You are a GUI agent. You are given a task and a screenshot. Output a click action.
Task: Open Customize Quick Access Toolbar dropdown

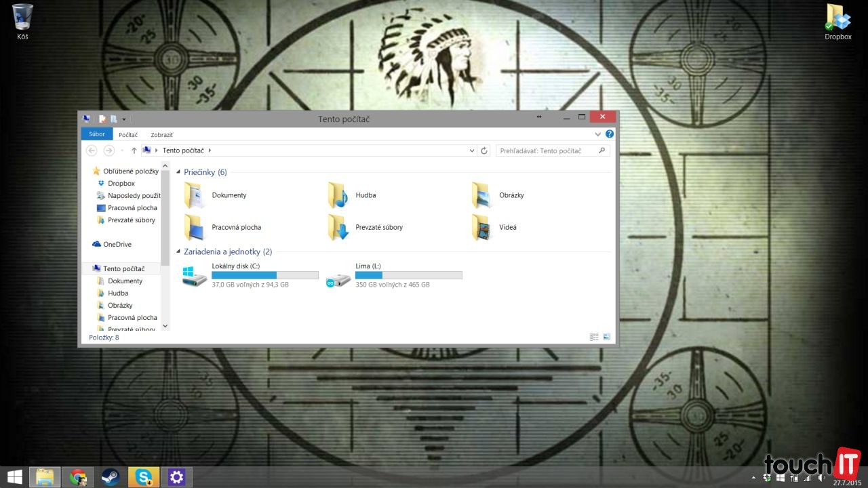pyautogui.click(x=124, y=119)
